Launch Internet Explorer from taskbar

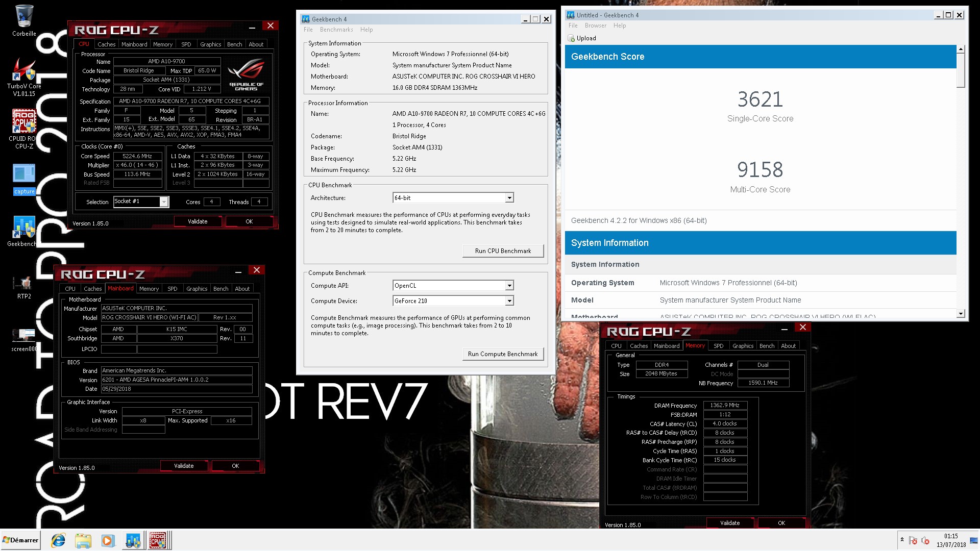[x=58, y=540]
